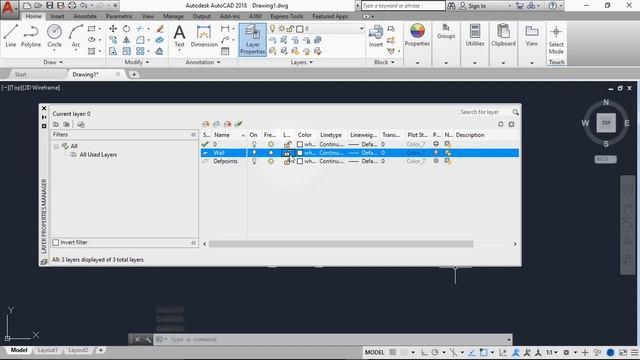Open the layer selection dropdown in ribbon
This screenshot has width=640, height=360.
(x=361, y=29)
